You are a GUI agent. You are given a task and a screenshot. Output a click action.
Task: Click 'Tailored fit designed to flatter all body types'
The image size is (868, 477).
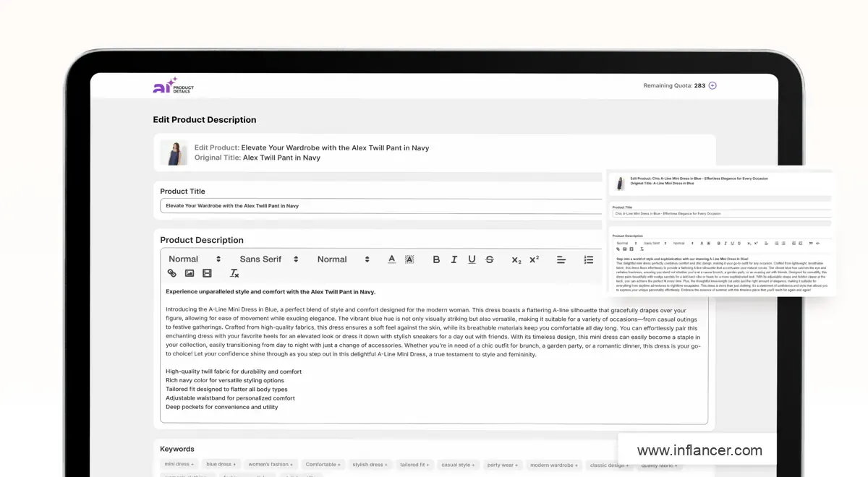[x=226, y=389]
